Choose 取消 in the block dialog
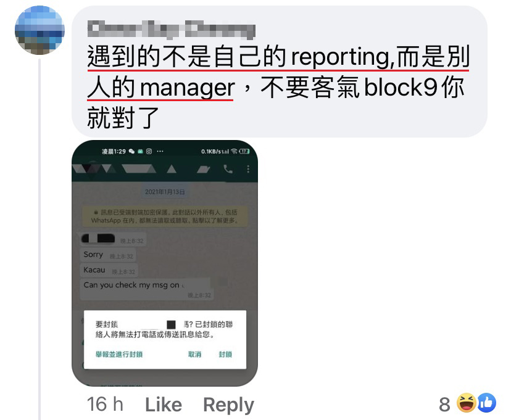The image size is (511, 420). click(194, 354)
